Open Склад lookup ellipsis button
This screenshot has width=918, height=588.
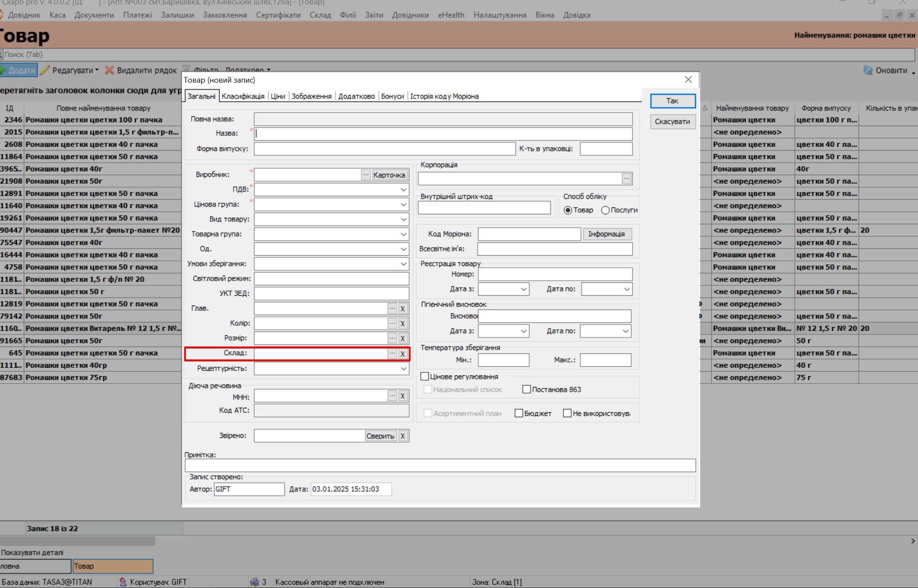coord(392,353)
